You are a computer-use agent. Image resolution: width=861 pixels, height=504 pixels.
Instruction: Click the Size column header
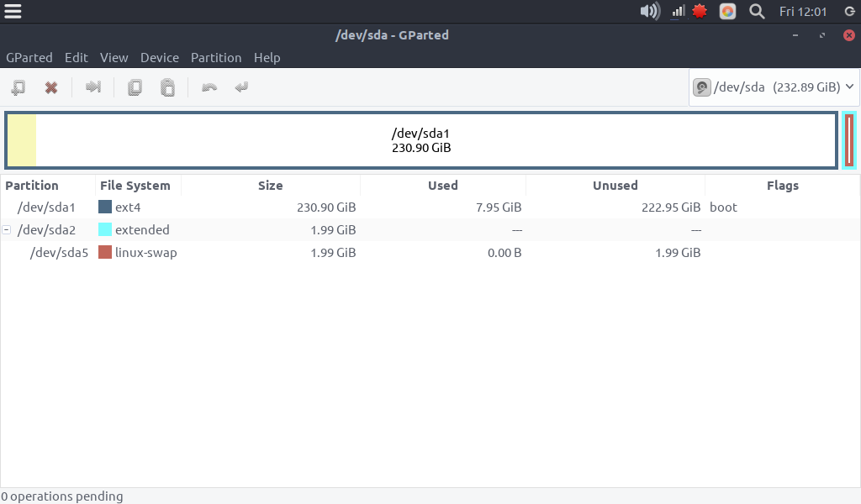tap(270, 186)
